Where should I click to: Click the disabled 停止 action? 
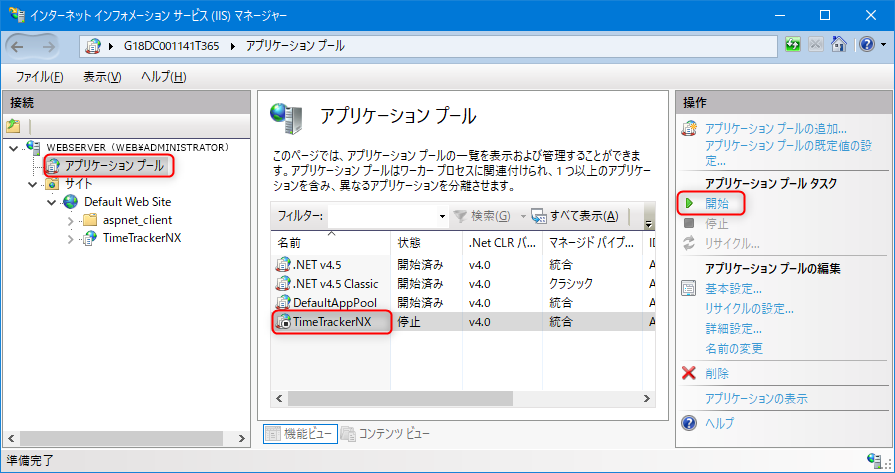click(x=717, y=224)
